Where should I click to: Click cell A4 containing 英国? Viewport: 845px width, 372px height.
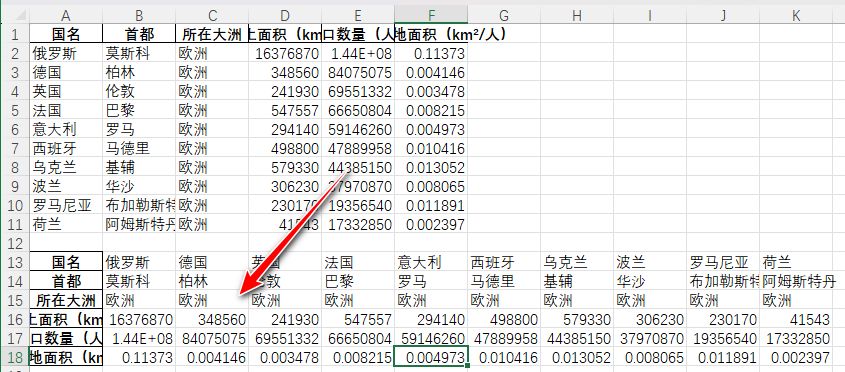[x=66, y=91]
